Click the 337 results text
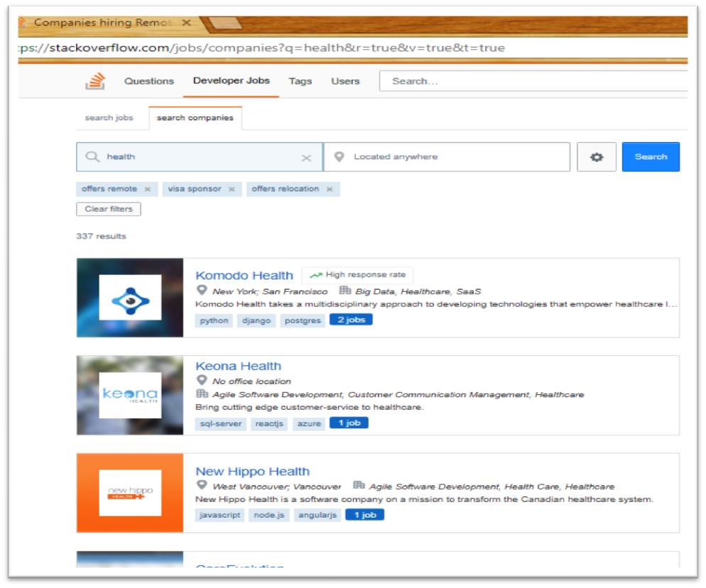The width and height of the screenshot is (706, 588). 102,236
